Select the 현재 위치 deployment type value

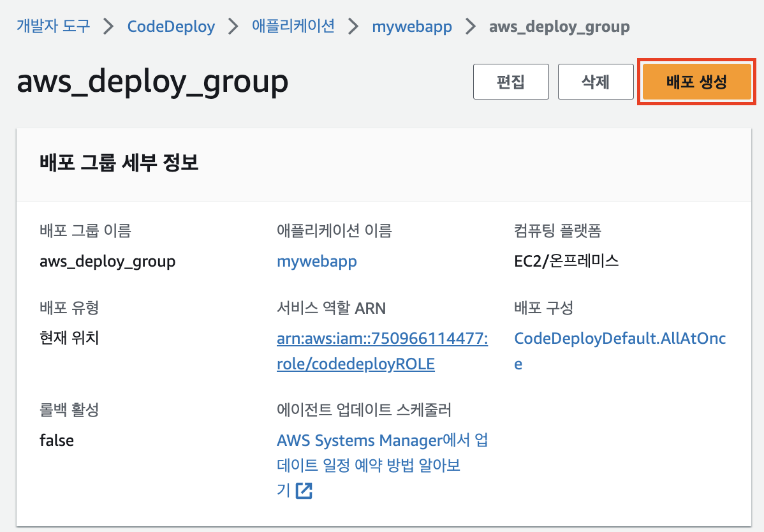coord(69,337)
